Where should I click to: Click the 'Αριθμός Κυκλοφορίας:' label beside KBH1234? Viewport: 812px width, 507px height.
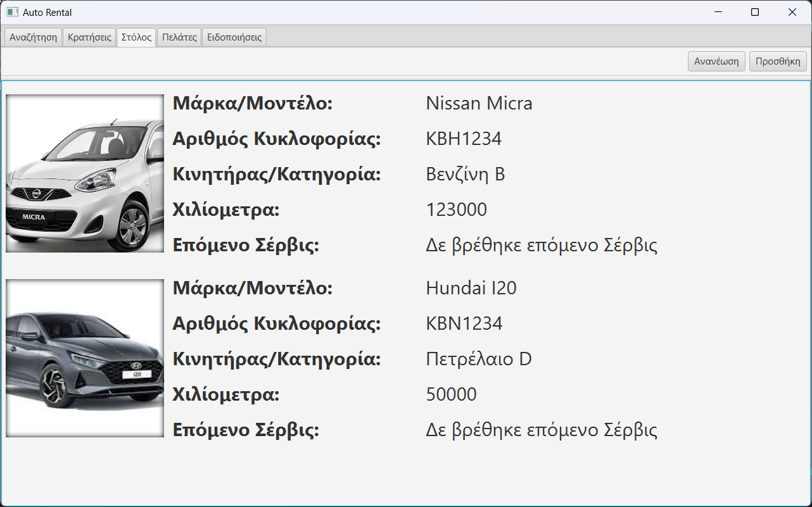(277, 139)
